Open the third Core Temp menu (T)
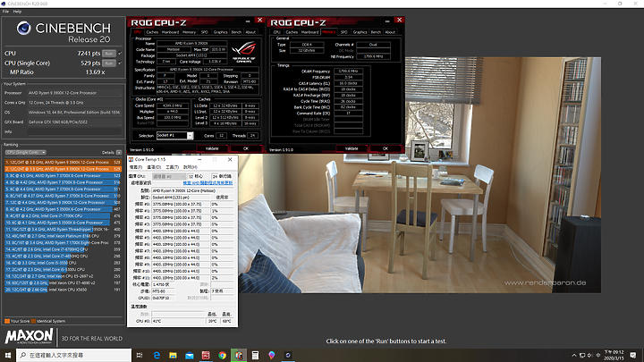The image size is (644, 362). tap(172, 167)
